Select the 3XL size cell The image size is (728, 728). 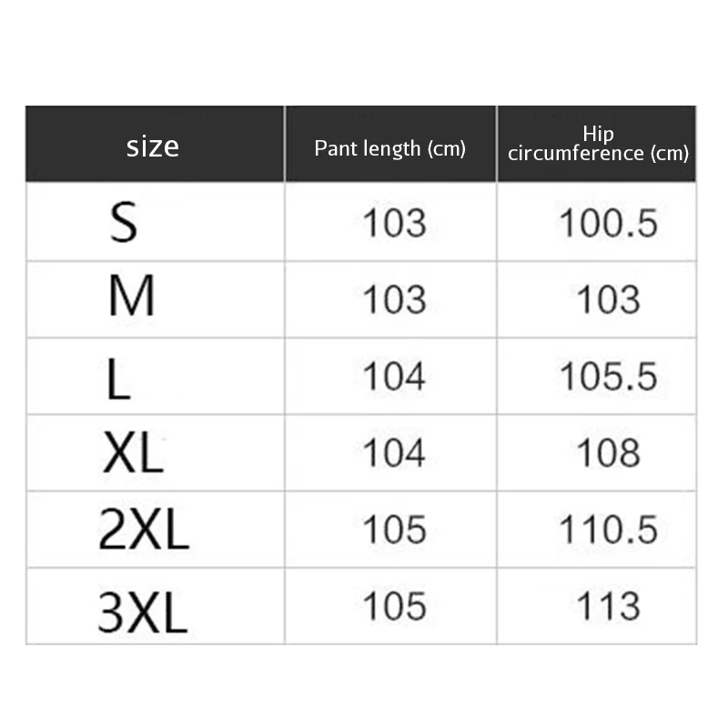[x=143, y=605]
